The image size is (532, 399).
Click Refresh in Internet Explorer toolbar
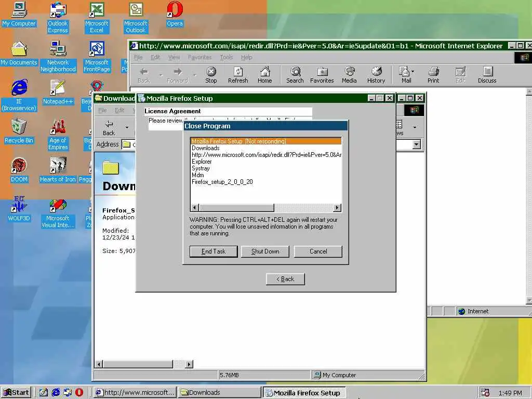point(238,75)
